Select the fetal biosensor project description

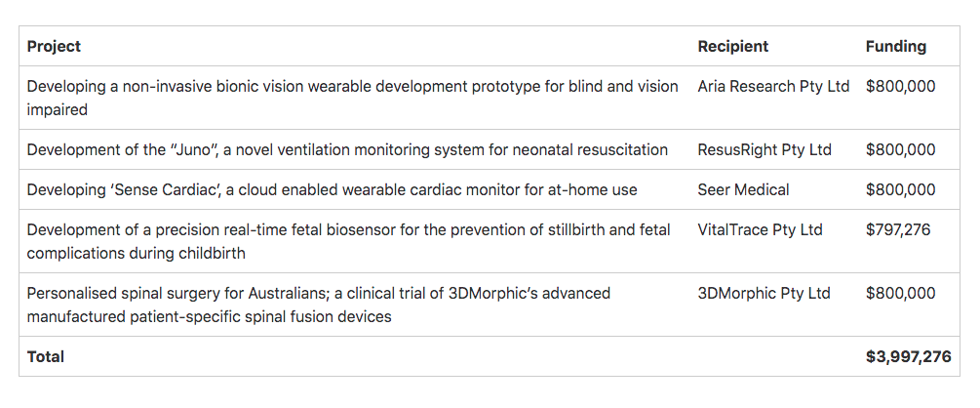tap(349, 241)
